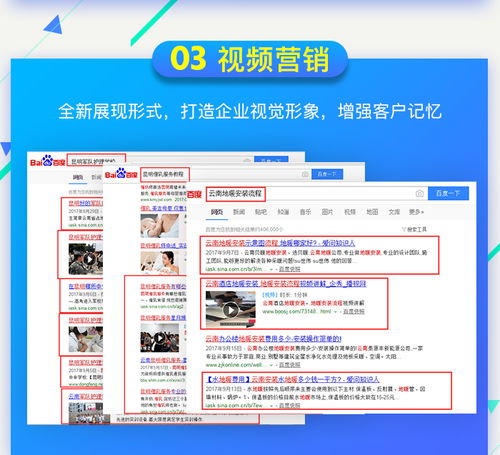Screen dimensions: 500x455
Task: Play the soldiers video thumbnail in back window
Action: pos(86,259)
